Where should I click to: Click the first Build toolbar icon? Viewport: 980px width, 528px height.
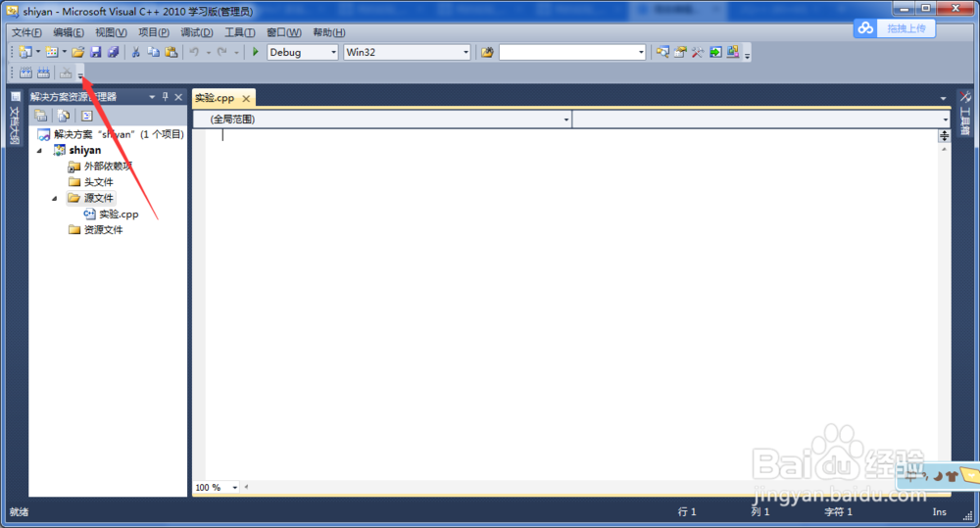point(25,73)
